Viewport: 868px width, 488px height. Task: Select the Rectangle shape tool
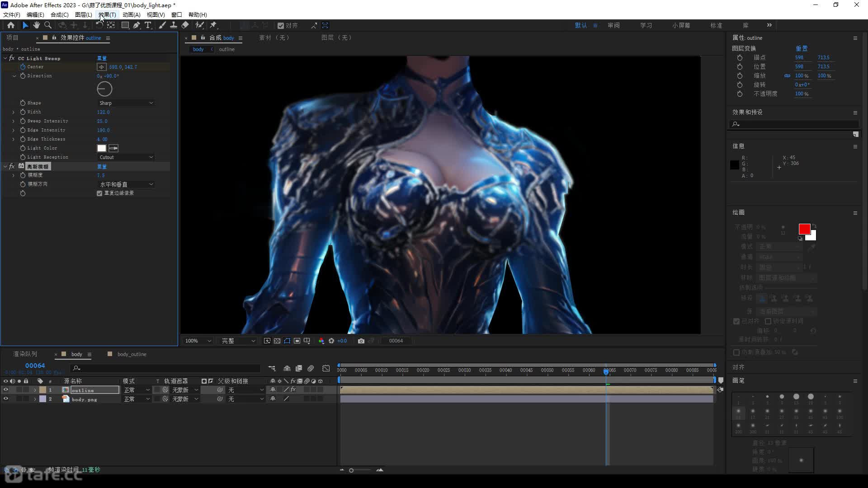click(125, 25)
